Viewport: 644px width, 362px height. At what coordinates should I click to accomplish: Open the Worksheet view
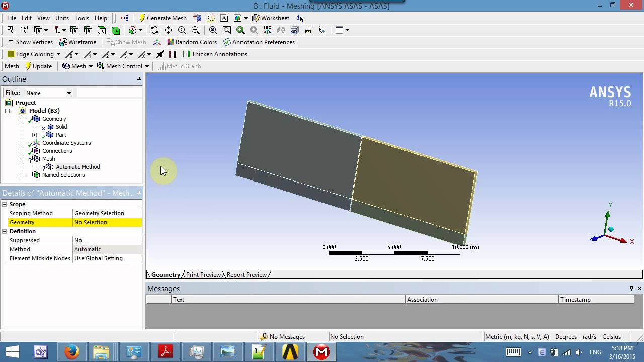pos(271,18)
